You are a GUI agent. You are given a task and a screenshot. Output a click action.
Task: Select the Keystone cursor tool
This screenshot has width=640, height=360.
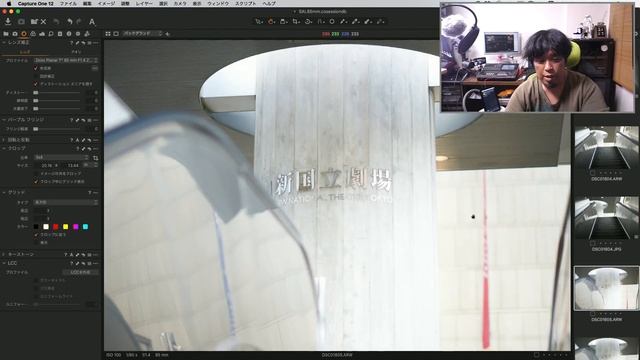(320, 21)
